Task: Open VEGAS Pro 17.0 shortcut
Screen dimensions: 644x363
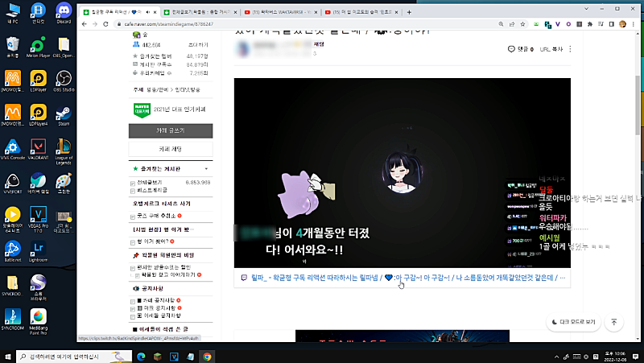Action: pos(38,219)
